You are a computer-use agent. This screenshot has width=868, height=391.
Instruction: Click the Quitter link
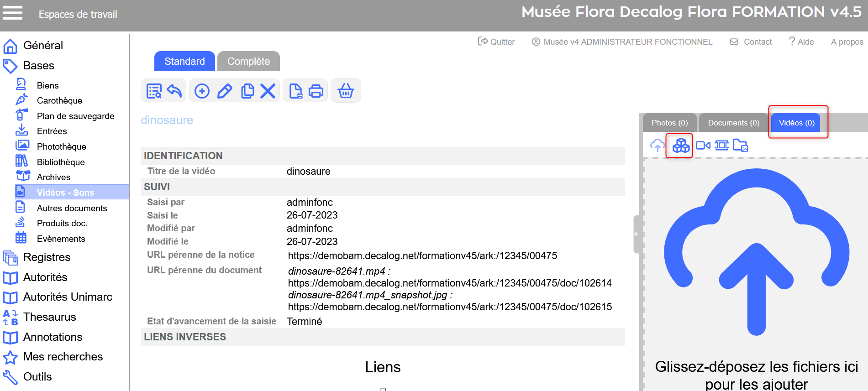496,42
